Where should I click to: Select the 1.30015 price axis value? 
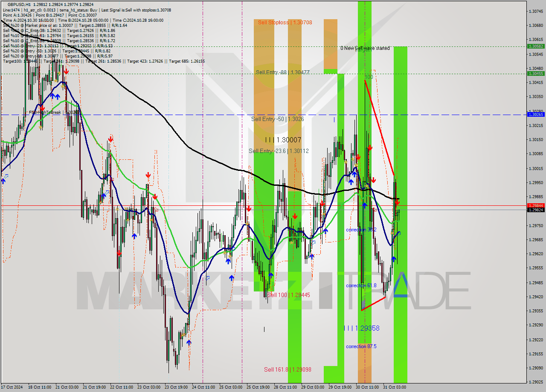(536, 168)
